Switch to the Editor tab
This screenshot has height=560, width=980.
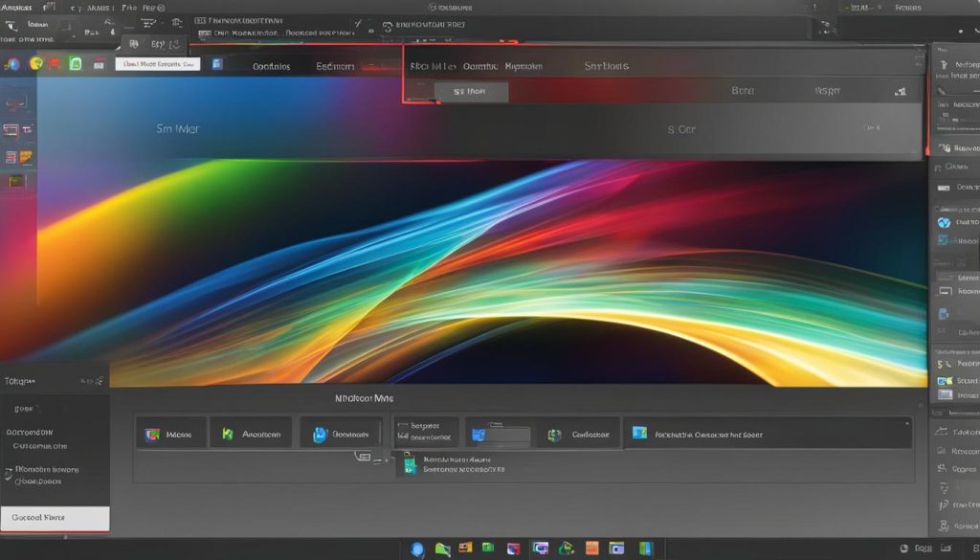point(336,65)
